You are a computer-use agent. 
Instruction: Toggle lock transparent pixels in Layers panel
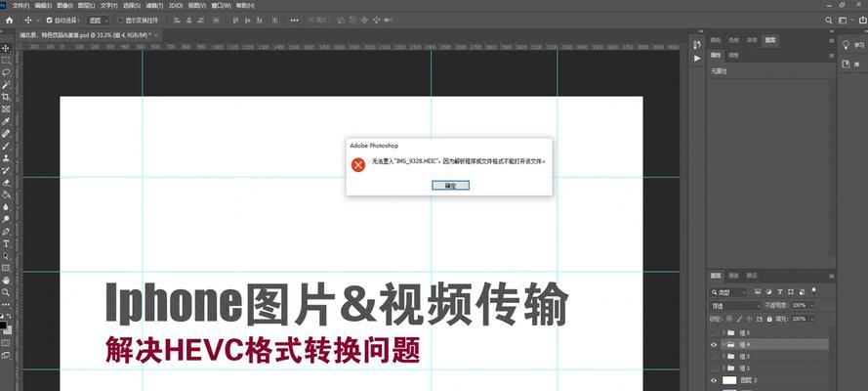(x=729, y=319)
